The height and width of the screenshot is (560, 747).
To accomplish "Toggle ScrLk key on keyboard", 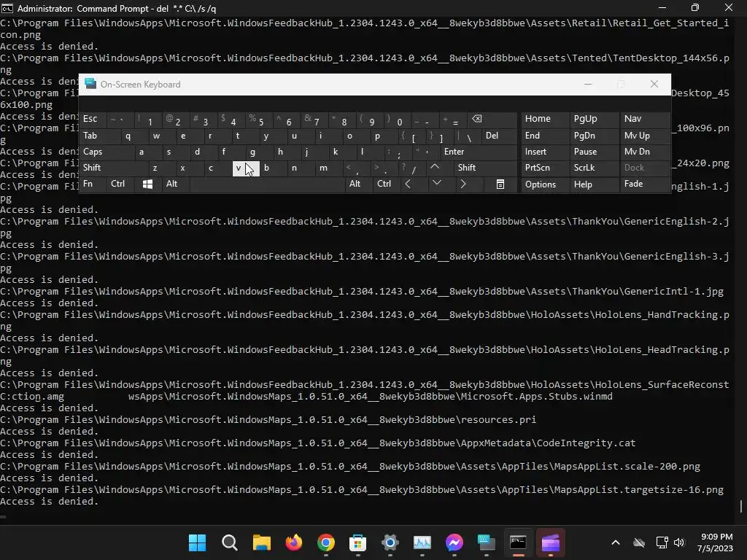I will (x=594, y=168).
